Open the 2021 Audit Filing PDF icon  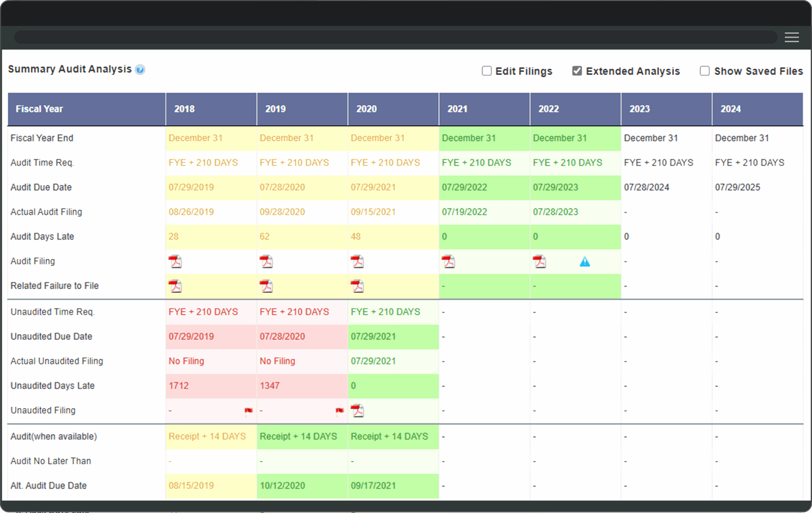[x=448, y=262]
